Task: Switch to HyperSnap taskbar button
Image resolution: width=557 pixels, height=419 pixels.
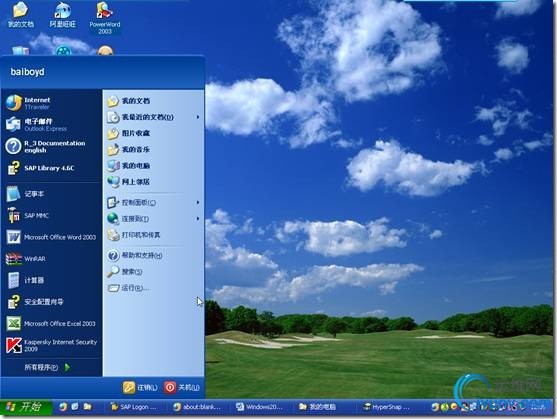Action: (386, 407)
